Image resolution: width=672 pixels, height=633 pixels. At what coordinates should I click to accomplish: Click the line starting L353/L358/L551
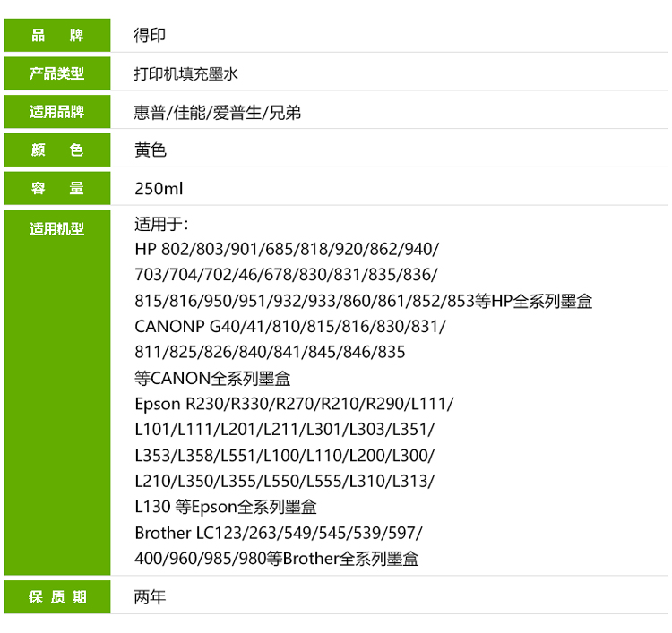point(285,455)
